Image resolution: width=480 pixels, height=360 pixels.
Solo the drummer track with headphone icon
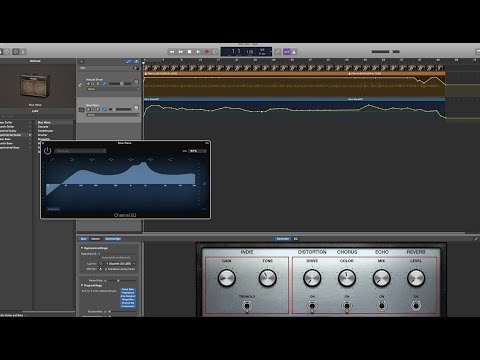[x=93, y=84]
